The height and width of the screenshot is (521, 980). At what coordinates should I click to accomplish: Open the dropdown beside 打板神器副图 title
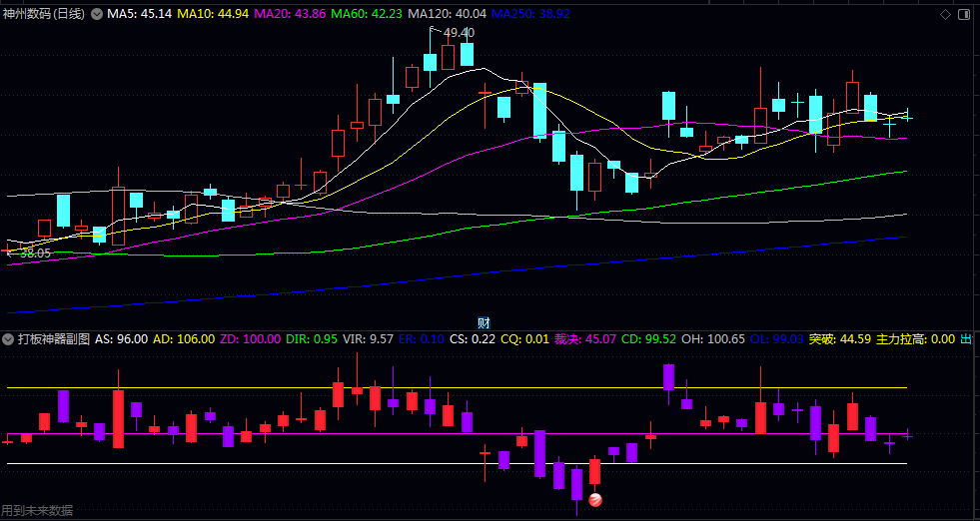click(x=8, y=339)
